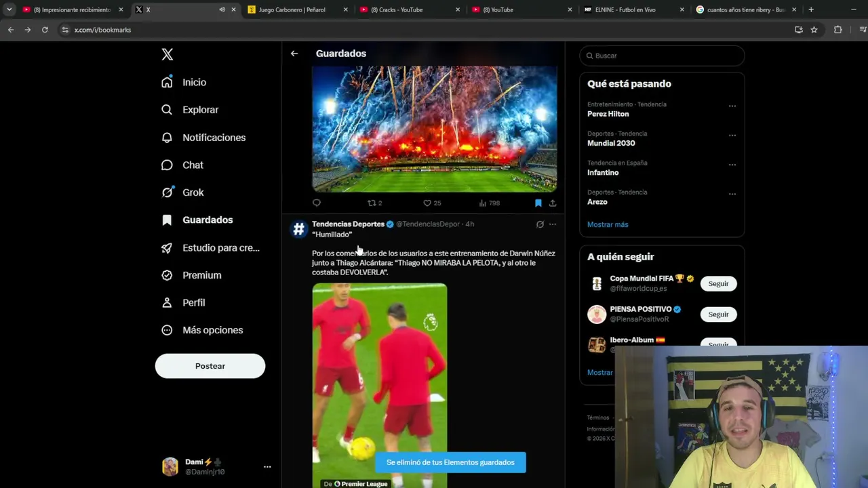Open the tab search dropdown
Screen dimensions: 868x488
pos(9,9)
